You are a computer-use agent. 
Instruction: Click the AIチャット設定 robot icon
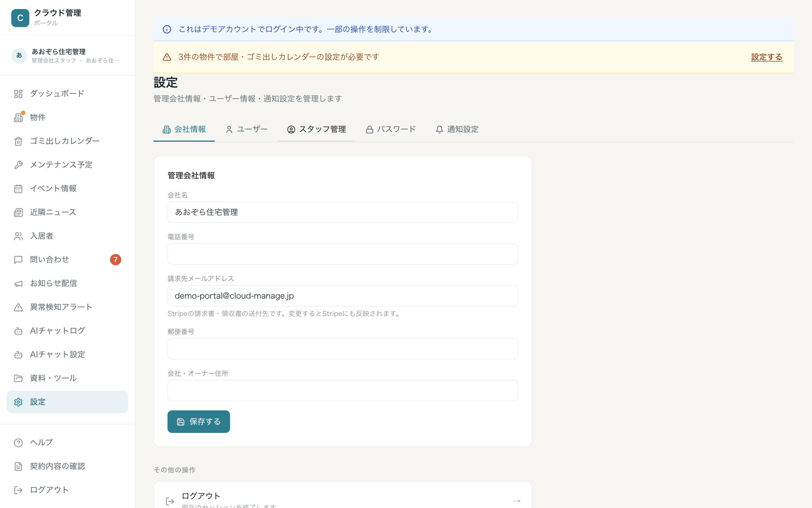point(18,355)
